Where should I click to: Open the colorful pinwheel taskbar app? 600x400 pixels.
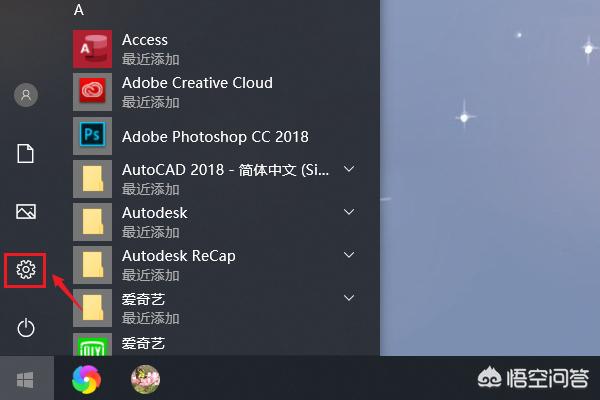pos(86,379)
